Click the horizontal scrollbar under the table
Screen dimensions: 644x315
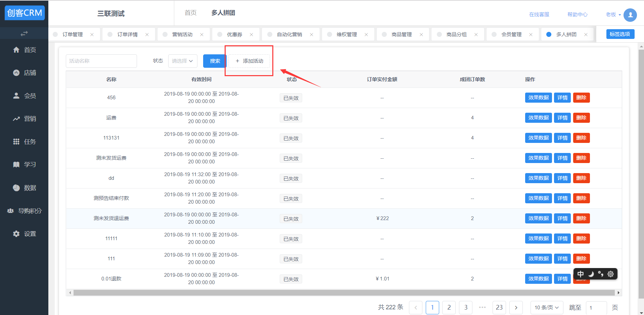click(x=344, y=293)
